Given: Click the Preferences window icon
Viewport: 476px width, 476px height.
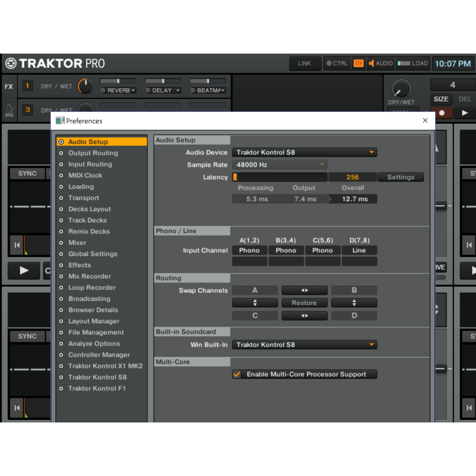Looking at the screenshot, I should click(60, 121).
